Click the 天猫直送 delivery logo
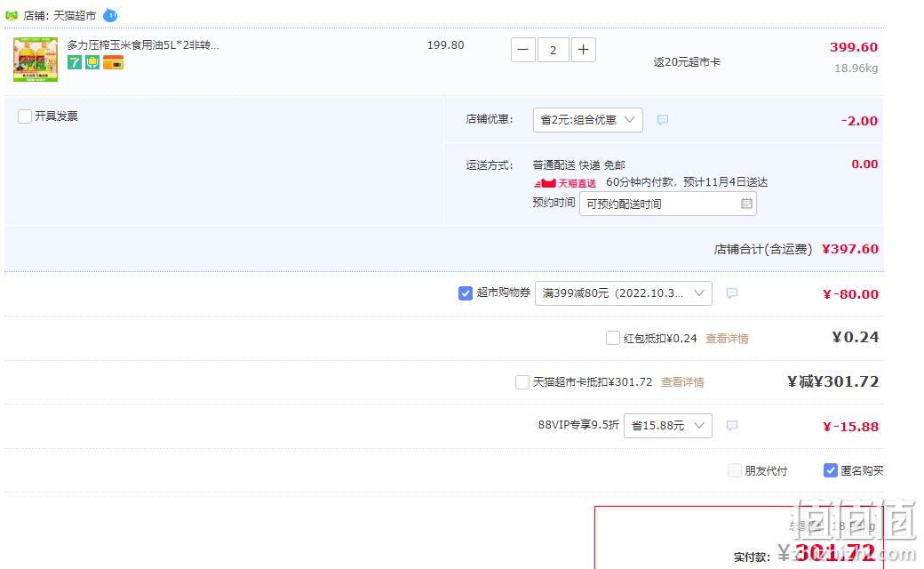Viewport: 924px width, 569px height. click(x=564, y=183)
